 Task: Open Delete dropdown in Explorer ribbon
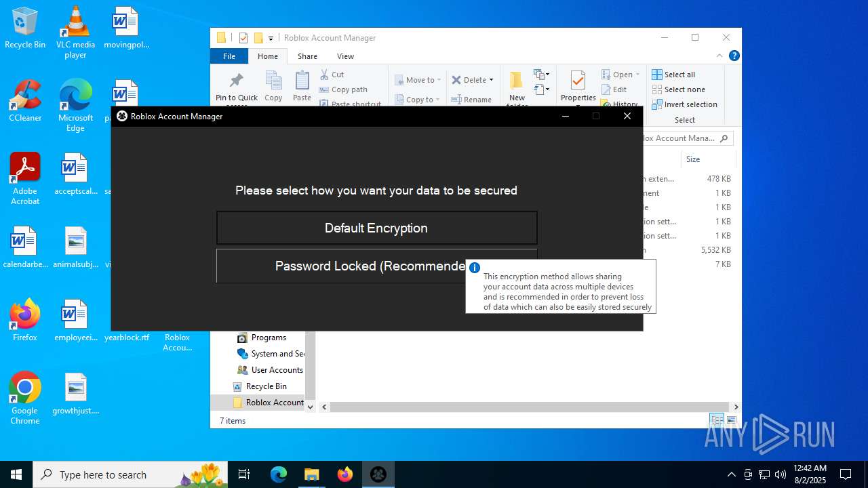(x=473, y=80)
